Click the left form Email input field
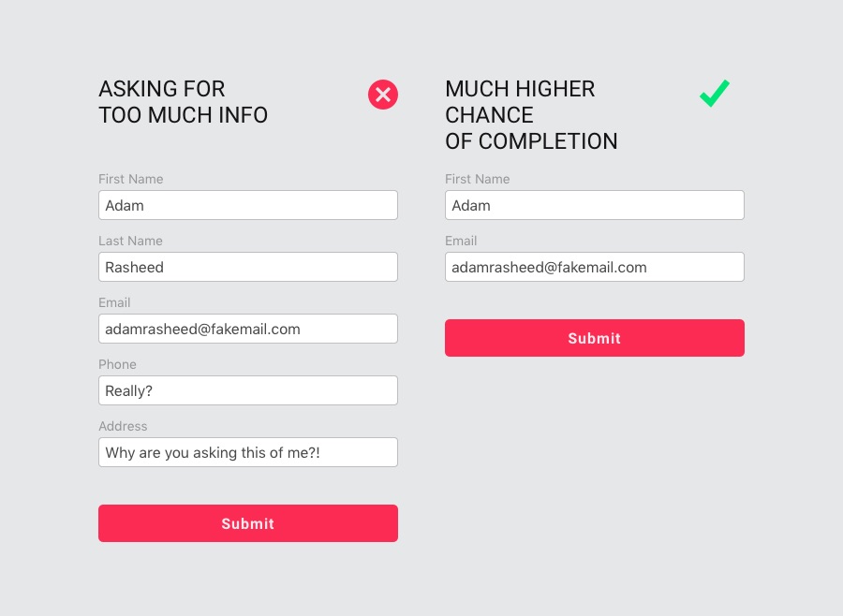The width and height of the screenshot is (843, 616). click(x=248, y=329)
